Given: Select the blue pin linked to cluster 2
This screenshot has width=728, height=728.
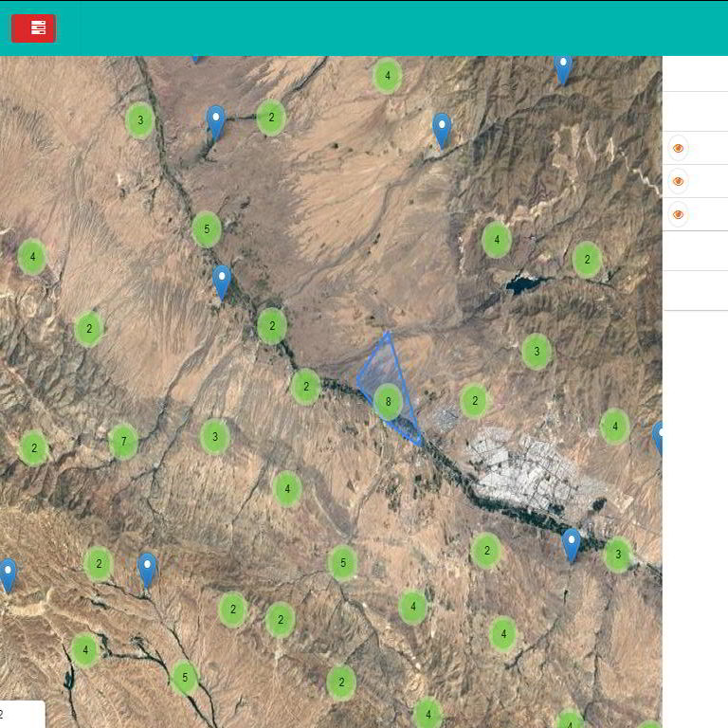Looking at the screenshot, I should click(216, 120).
